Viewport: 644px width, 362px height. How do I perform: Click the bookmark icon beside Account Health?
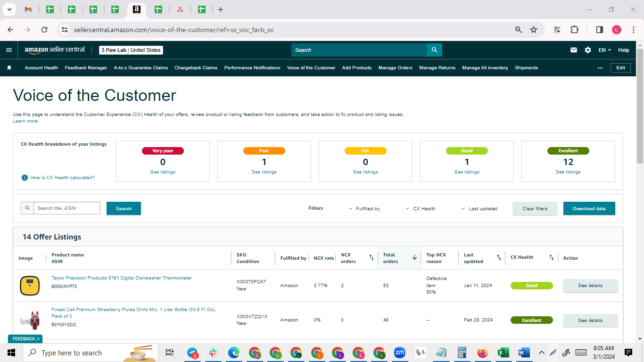pyautogui.click(x=9, y=68)
